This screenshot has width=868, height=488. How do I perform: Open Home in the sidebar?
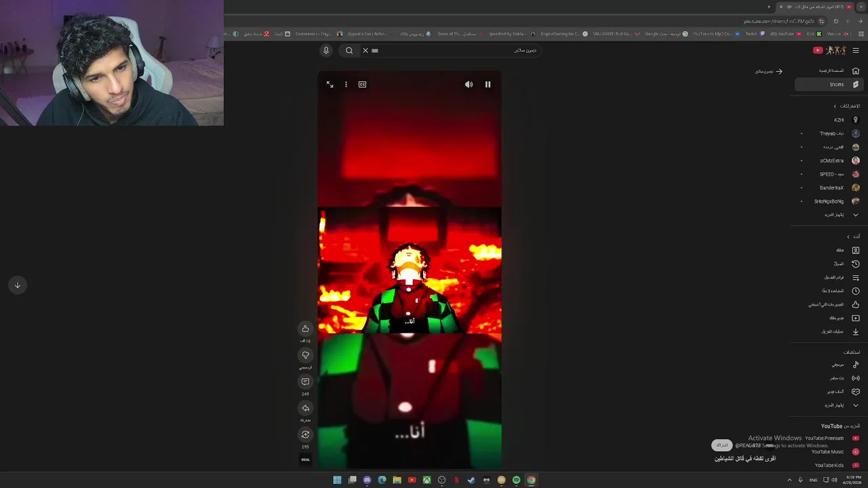(831, 70)
